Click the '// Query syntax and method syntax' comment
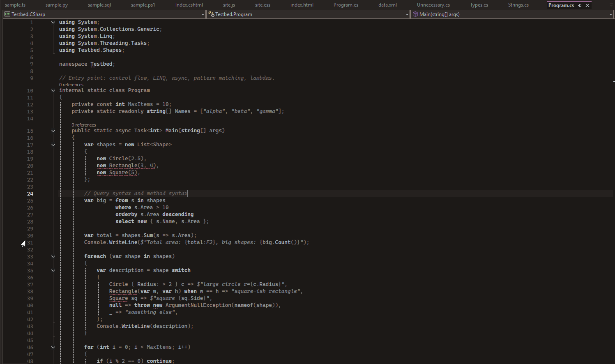 pyautogui.click(x=136, y=194)
